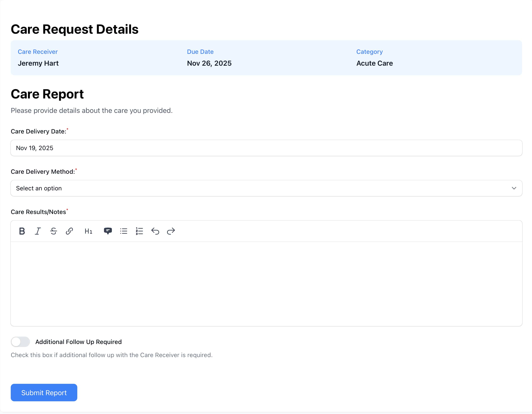Create a bulleted list in the notes

coord(124,231)
